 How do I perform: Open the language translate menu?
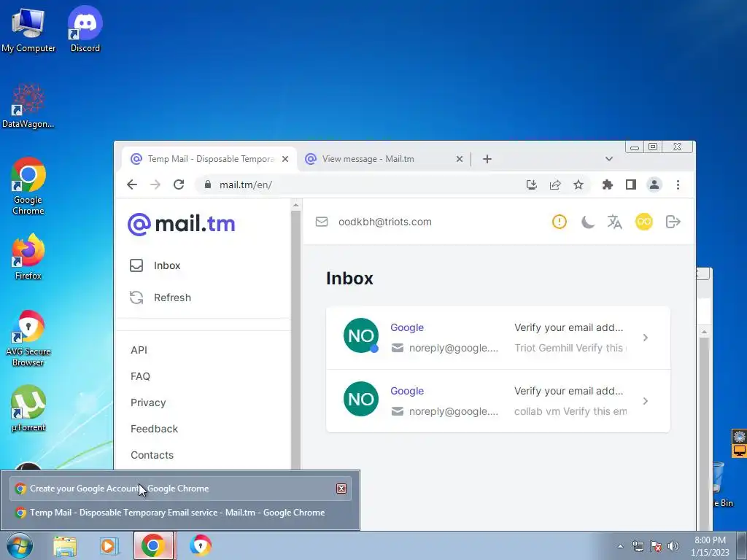pyautogui.click(x=614, y=222)
